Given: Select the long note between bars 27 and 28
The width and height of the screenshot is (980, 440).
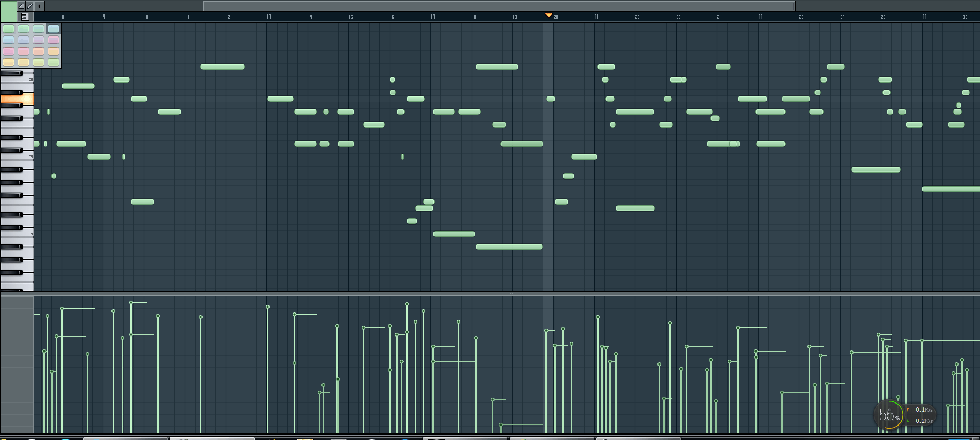Looking at the screenshot, I should 876,169.
